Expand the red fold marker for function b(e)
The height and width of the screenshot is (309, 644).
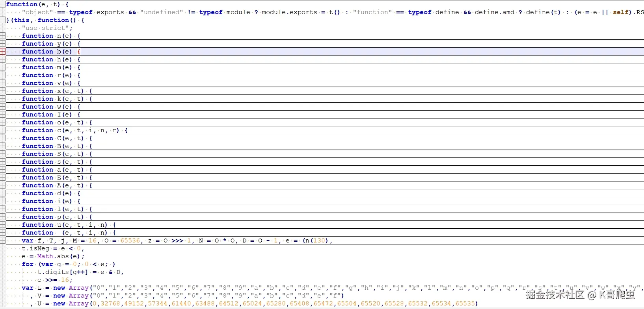pos(3,52)
